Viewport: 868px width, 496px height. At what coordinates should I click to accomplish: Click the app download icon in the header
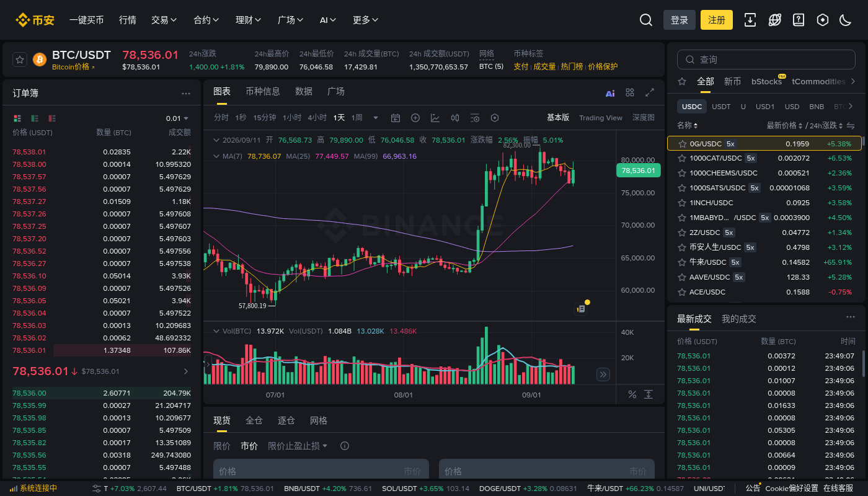(750, 20)
